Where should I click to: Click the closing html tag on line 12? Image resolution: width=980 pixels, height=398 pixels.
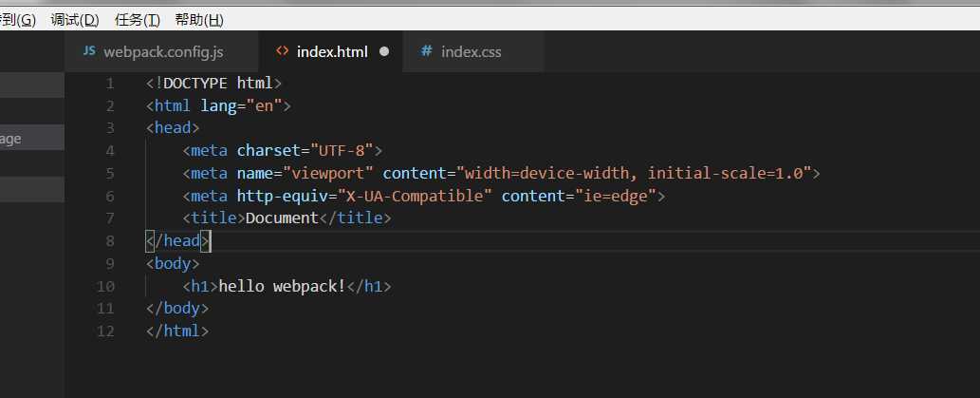pyautogui.click(x=176, y=332)
